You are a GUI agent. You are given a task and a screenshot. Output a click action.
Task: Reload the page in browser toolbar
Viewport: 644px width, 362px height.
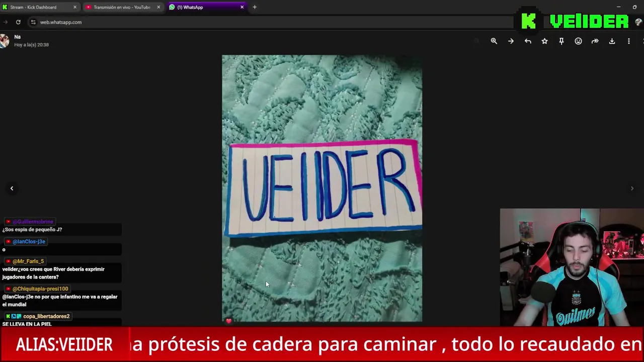(x=18, y=22)
